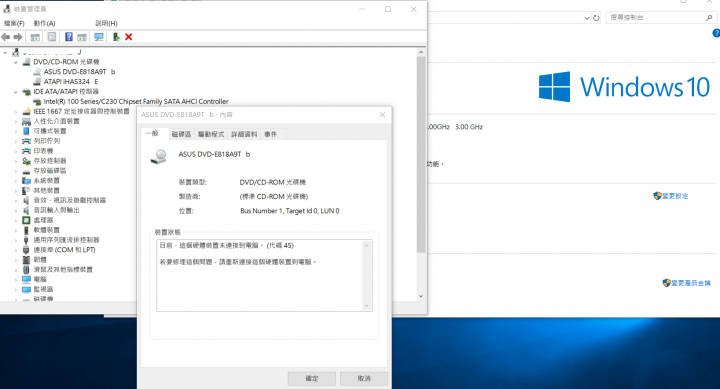Screen dimensions: 720x389
Task: Click the padlock icon of IEEE 1667 node
Action: click(x=27, y=111)
